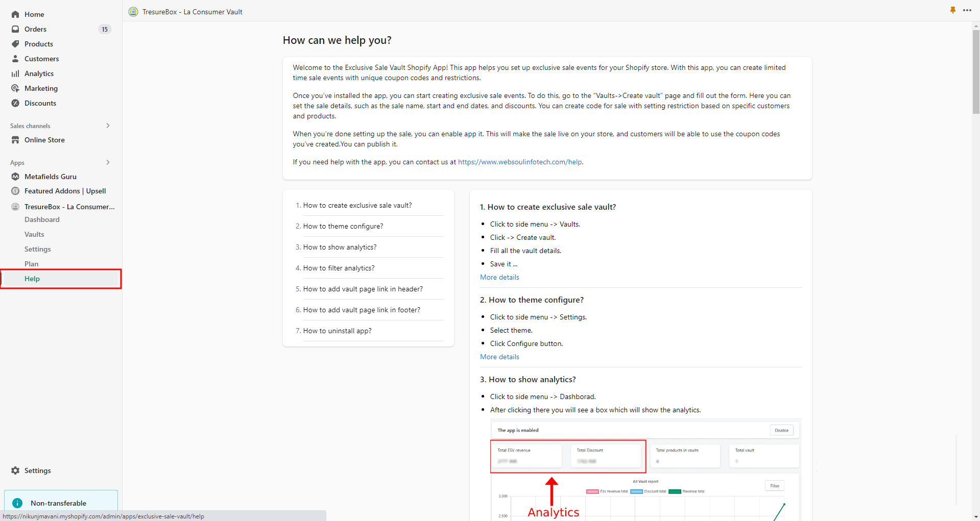Click the '3. How to show analytics?' section heading
The height and width of the screenshot is (521, 980).
[528, 379]
